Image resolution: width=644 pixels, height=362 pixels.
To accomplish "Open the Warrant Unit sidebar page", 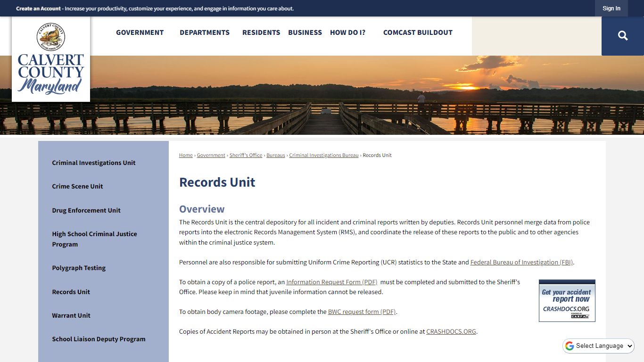I will [x=71, y=315].
